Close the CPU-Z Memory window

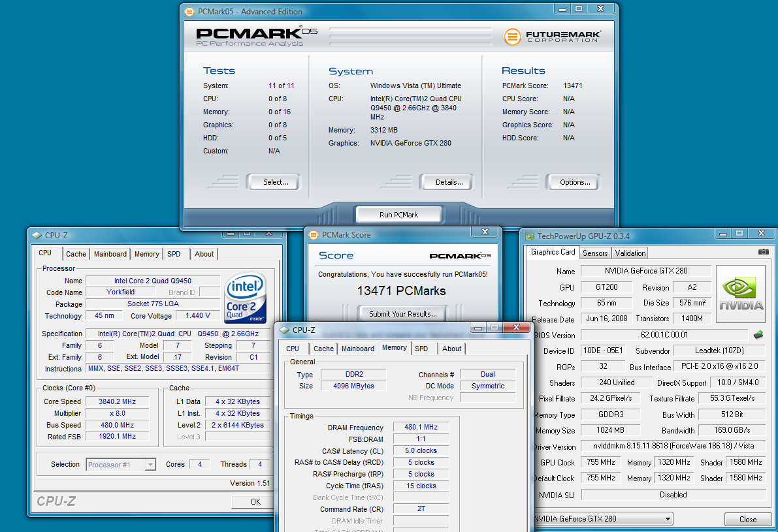[516, 327]
